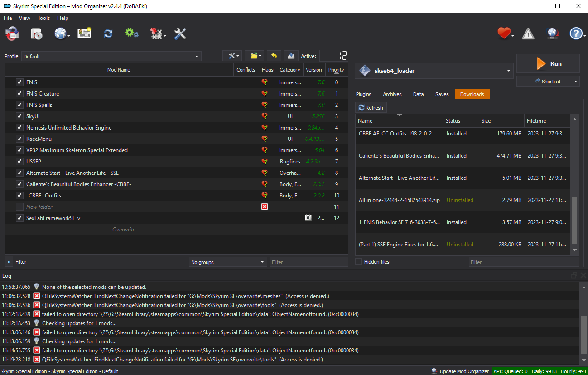Click the Downloads Filter input field
This screenshot has width=588, height=375.
[524, 262]
